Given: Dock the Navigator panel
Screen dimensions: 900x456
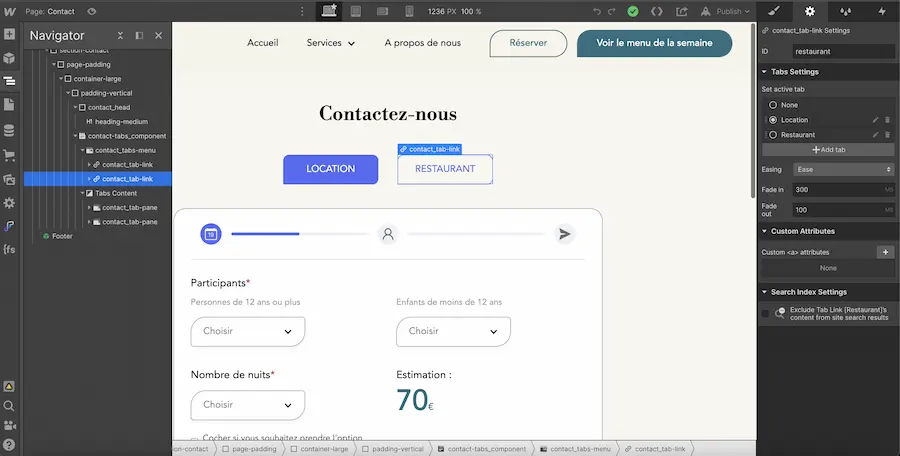Looking at the screenshot, I should (x=139, y=36).
